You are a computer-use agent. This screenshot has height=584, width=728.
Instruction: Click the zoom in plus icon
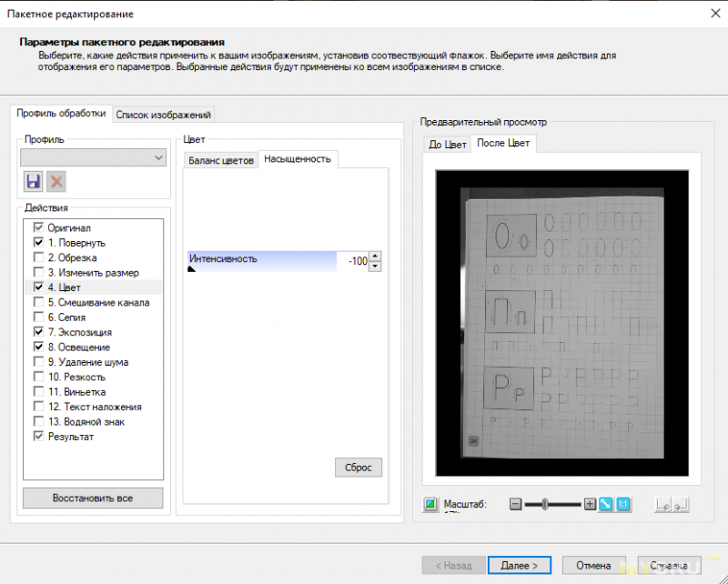(x=590, y=504)
